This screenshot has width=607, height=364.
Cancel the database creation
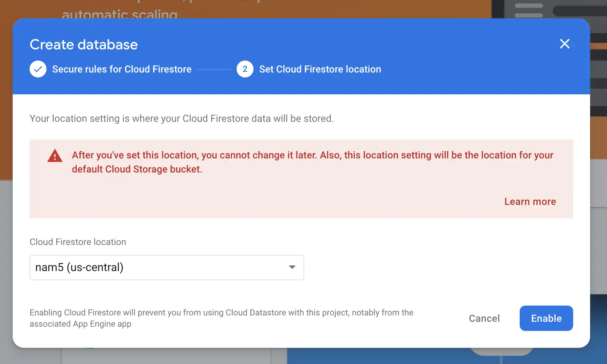pyautogui.click(x=484, y=318)
